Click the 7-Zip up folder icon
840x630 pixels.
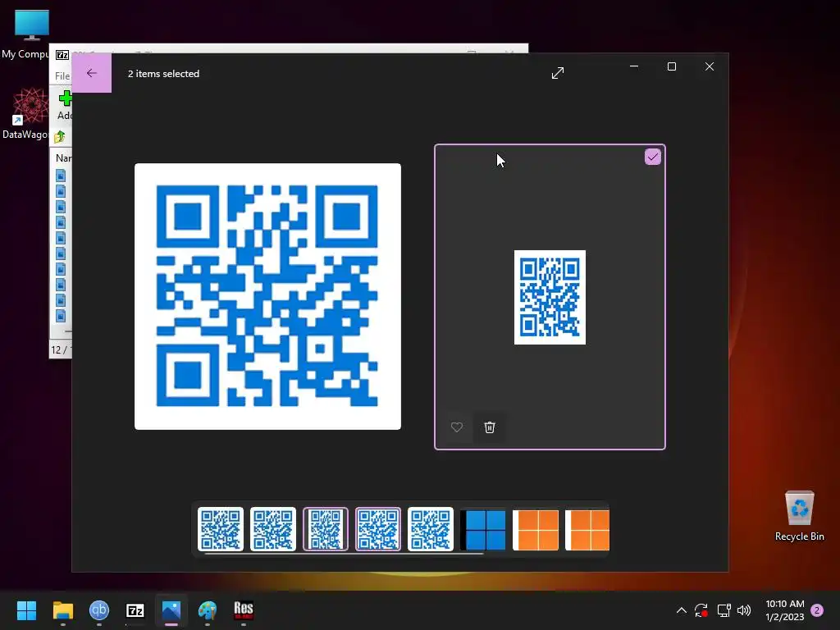(59, 137)
